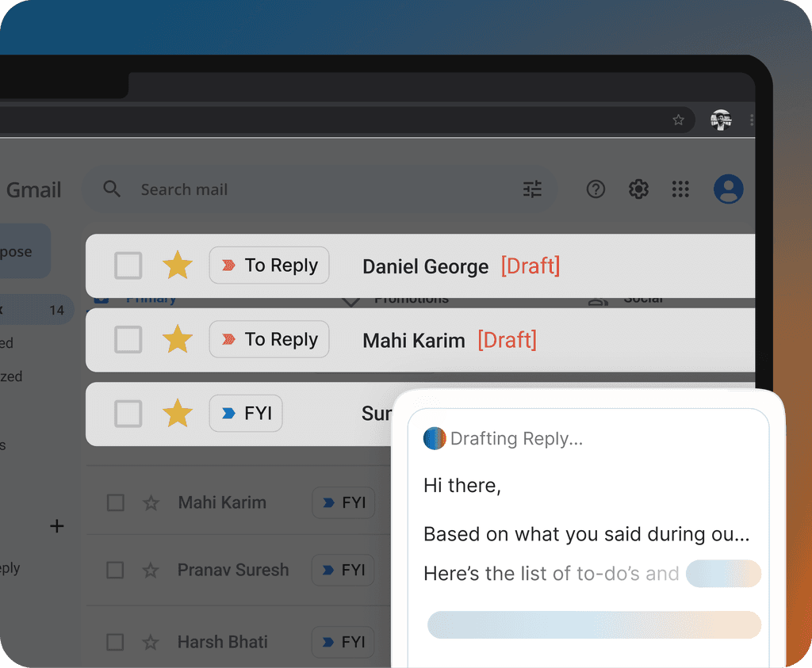The width and height of the screenshot is (812, 668).
Task: Click the search magnifier icon
Action: (112, 189)
